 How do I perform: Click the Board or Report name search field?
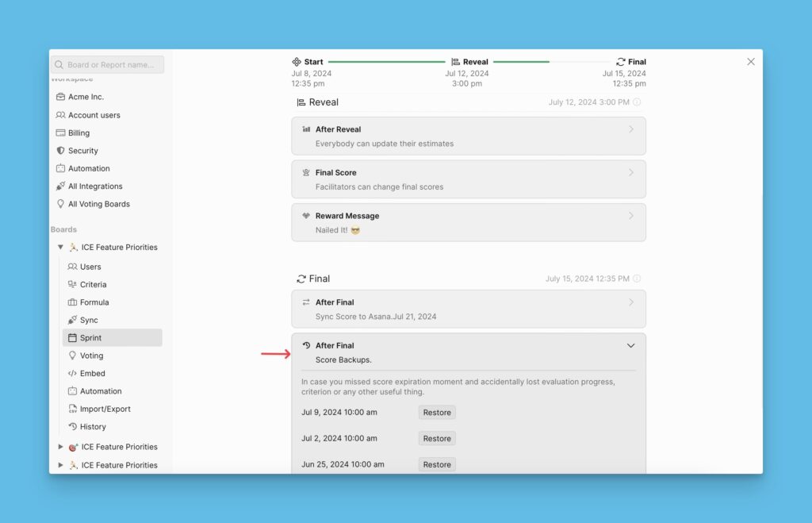107,64
